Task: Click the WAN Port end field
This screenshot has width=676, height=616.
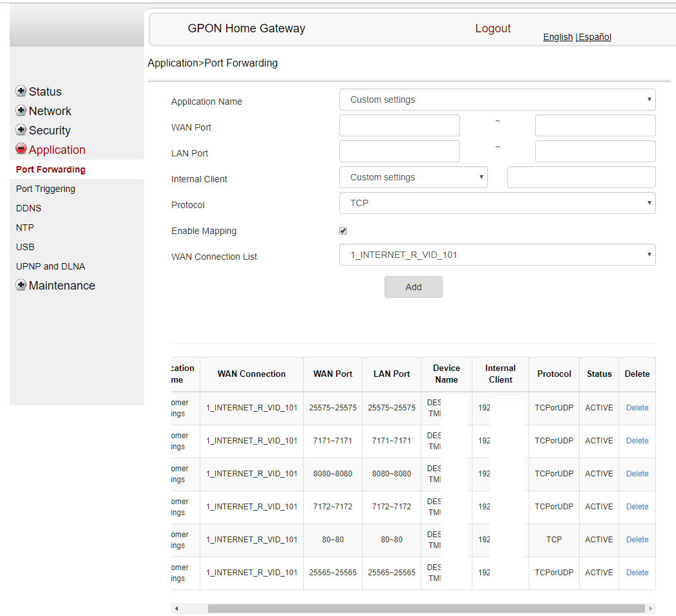Action: point(595,125)
